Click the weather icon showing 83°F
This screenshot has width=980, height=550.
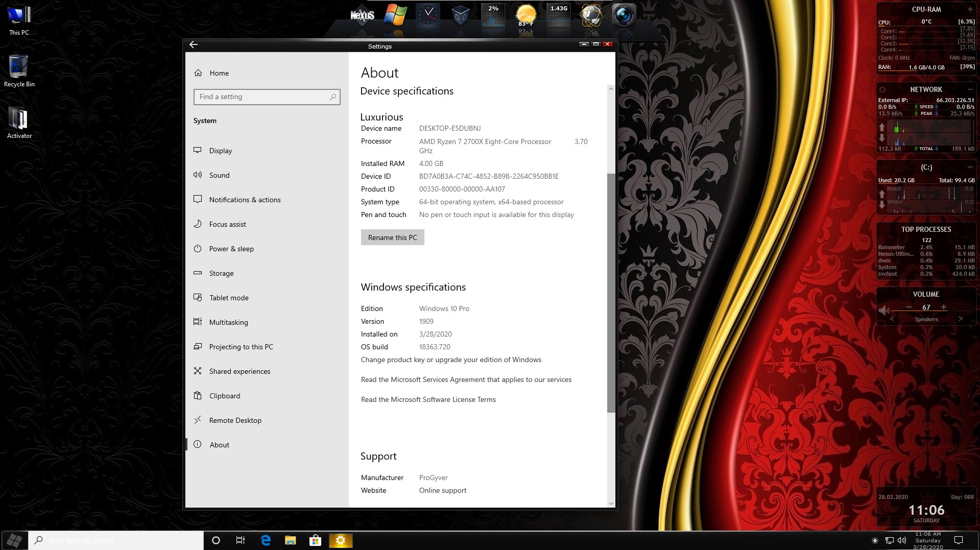tap(525, 15)
